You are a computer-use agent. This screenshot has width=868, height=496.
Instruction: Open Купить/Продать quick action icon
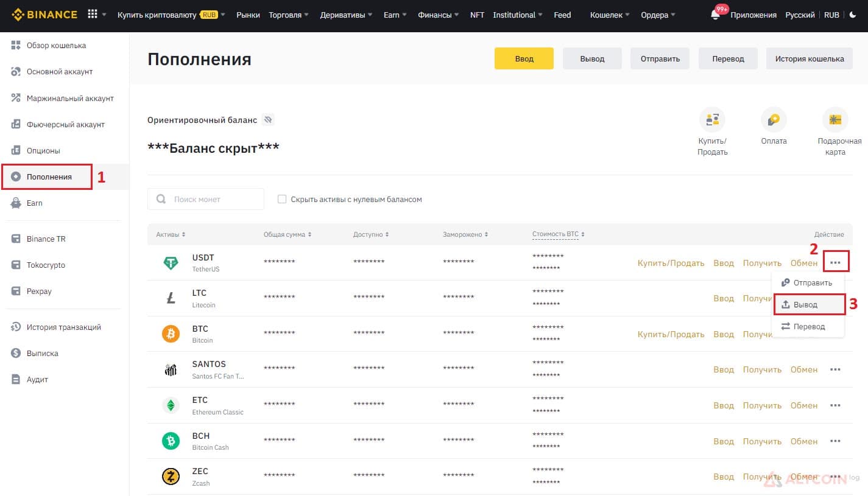[x=712, y=120]
